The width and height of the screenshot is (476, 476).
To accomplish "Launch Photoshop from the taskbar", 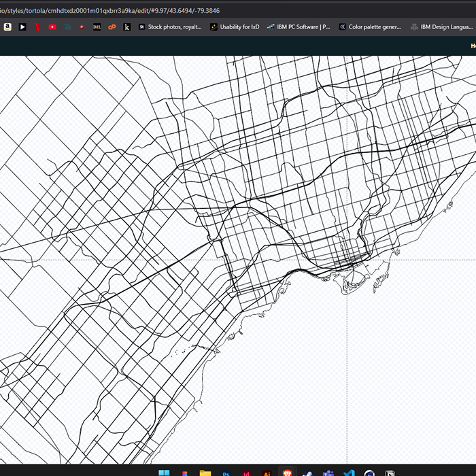I will point(226,473).
